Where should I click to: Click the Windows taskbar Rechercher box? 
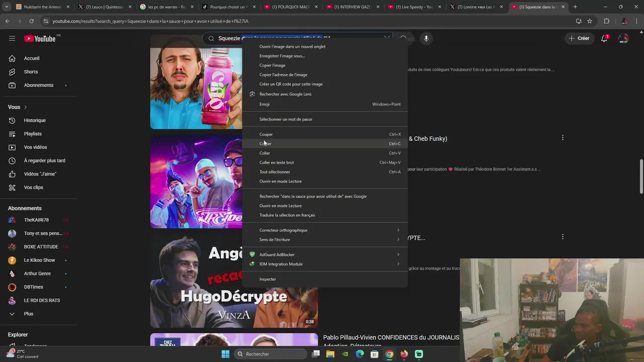(271, 354)
